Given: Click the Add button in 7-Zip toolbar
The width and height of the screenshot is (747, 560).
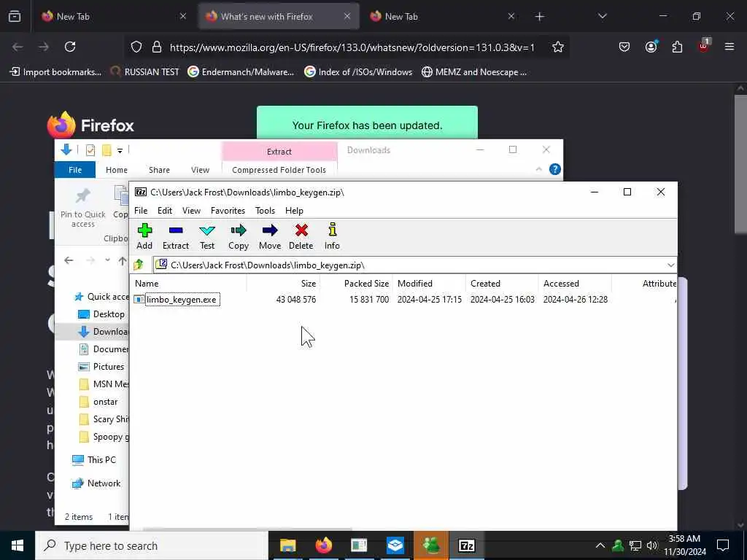Looking at the screenshot, I should click(x=144, y=236).
